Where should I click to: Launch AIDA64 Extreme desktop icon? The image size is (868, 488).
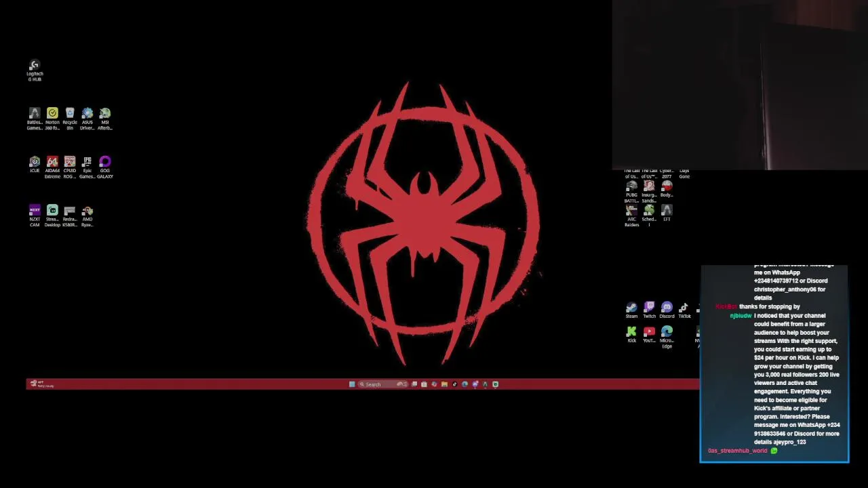pos(52,167)
